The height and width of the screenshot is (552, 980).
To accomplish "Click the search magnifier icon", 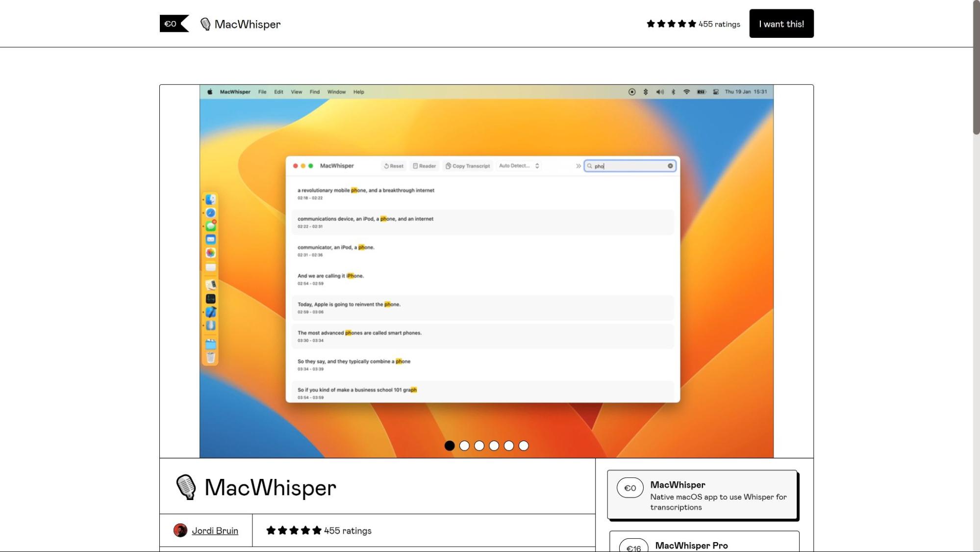I will click(x=590, y=165).
